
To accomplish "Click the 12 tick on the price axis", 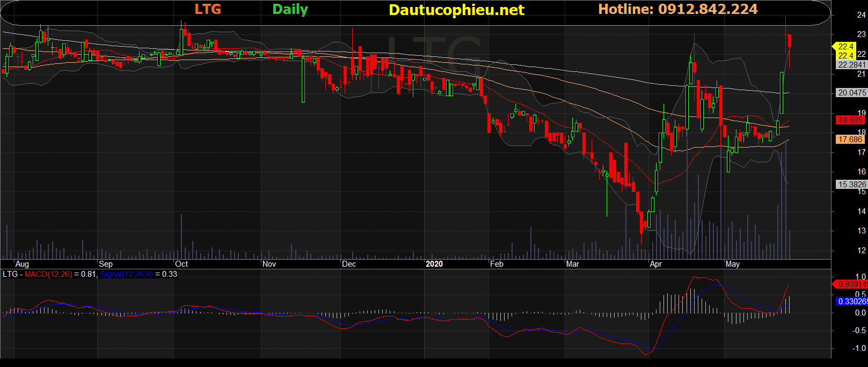I will [861, 251].
